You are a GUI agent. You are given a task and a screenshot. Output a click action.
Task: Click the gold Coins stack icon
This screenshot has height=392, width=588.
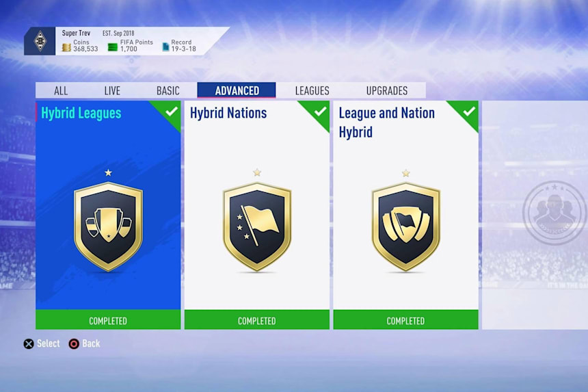pyautogui.click(x=66, y=48)
